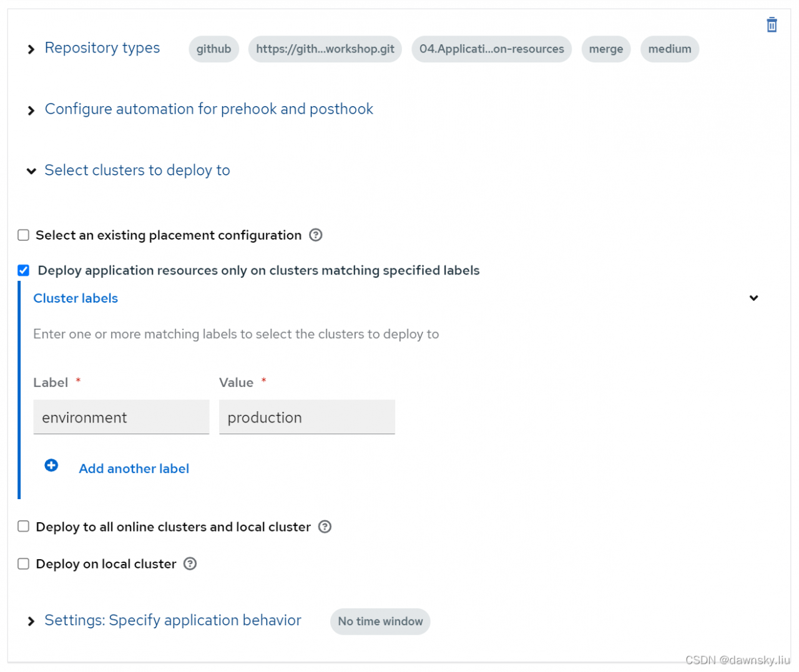Viewport: 799px width, 672px height.
Task: Click the trash delete icon
Action: click(x=772, y=25)
